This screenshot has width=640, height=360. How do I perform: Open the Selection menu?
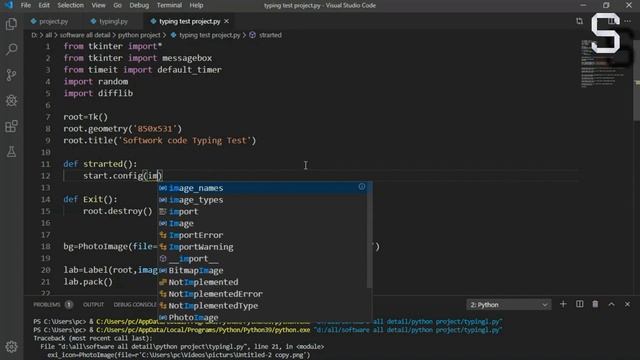[70, 5]
